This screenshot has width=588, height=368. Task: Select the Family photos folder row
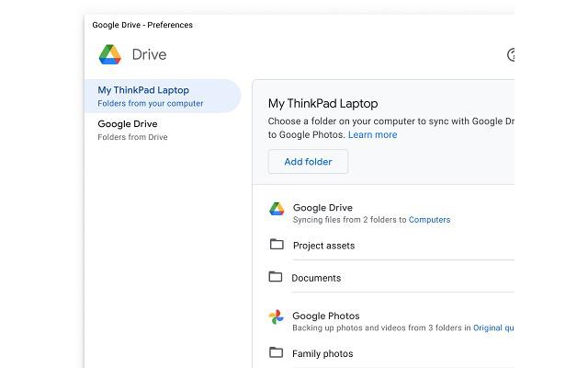click(391, 353)
